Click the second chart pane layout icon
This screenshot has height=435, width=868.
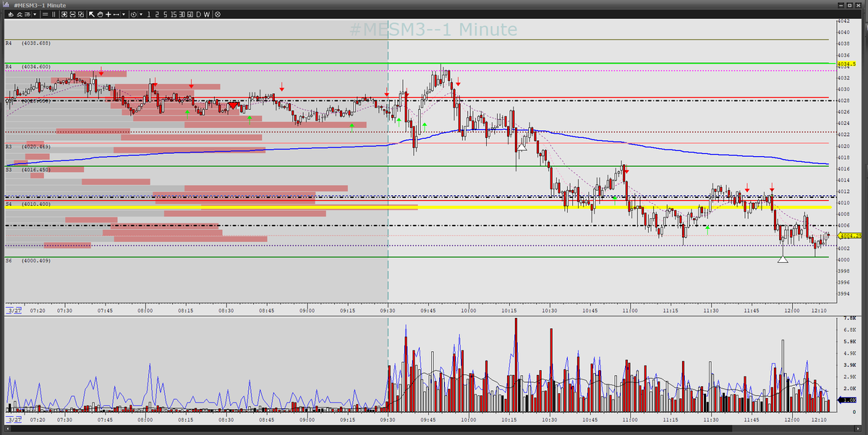tap(72, 14)
